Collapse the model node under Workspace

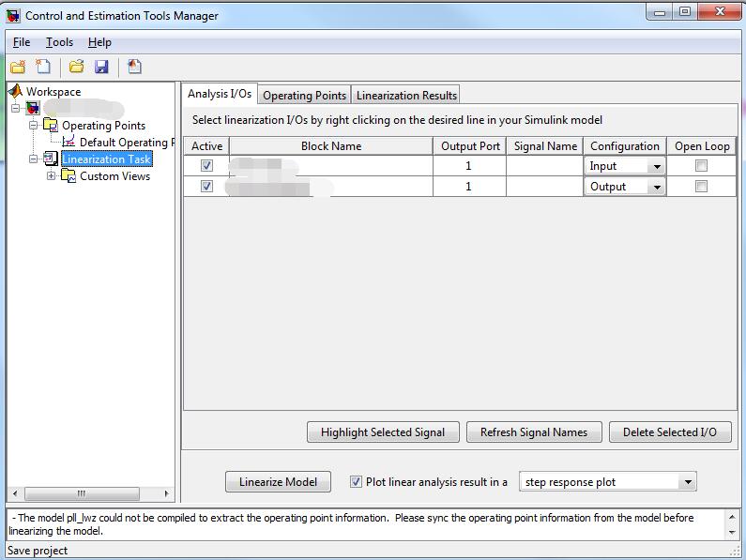(16, 108)
